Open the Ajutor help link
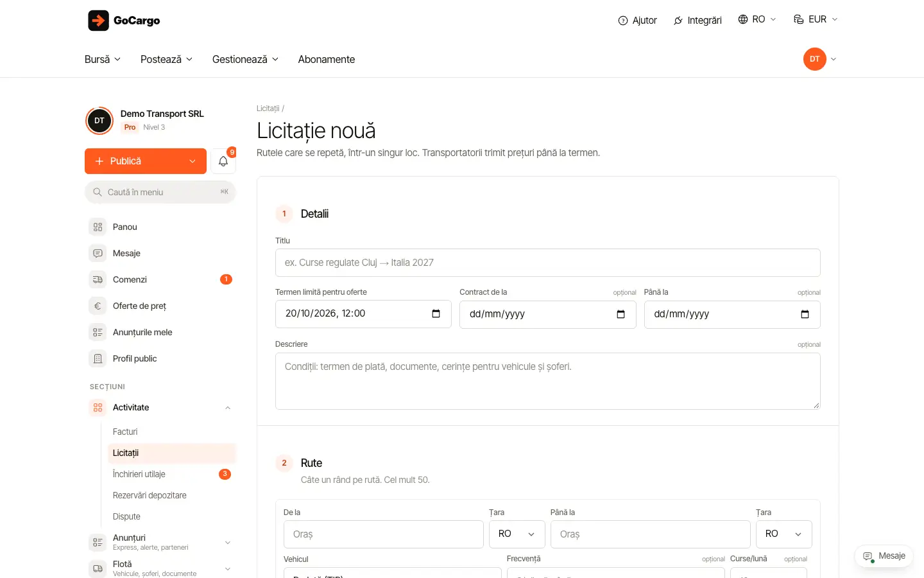This screenshot has width=924, height=578. [x=637, y=21]
